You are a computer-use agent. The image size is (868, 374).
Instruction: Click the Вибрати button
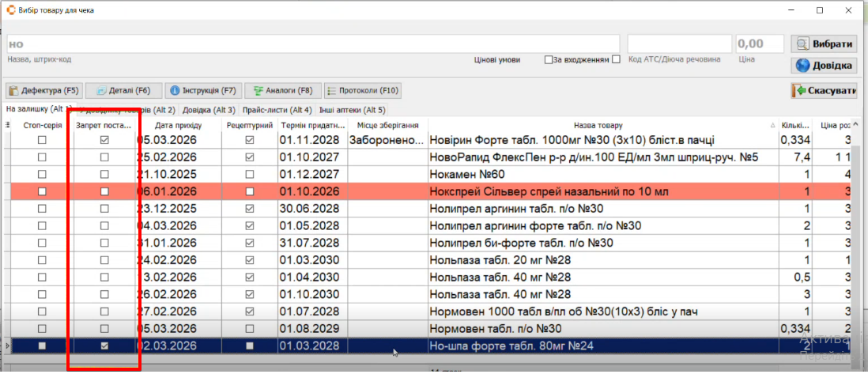pyautogui.click(x=823, y=44)
